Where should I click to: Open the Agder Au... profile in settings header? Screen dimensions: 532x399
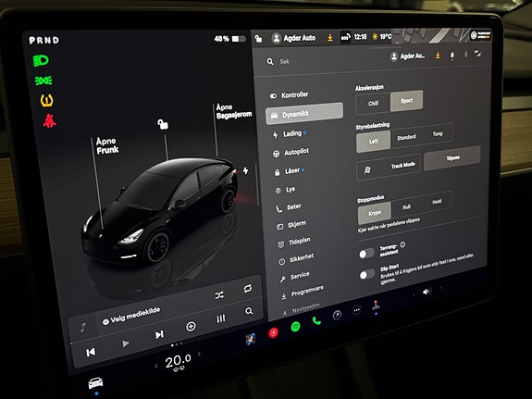tap(407, 56)
